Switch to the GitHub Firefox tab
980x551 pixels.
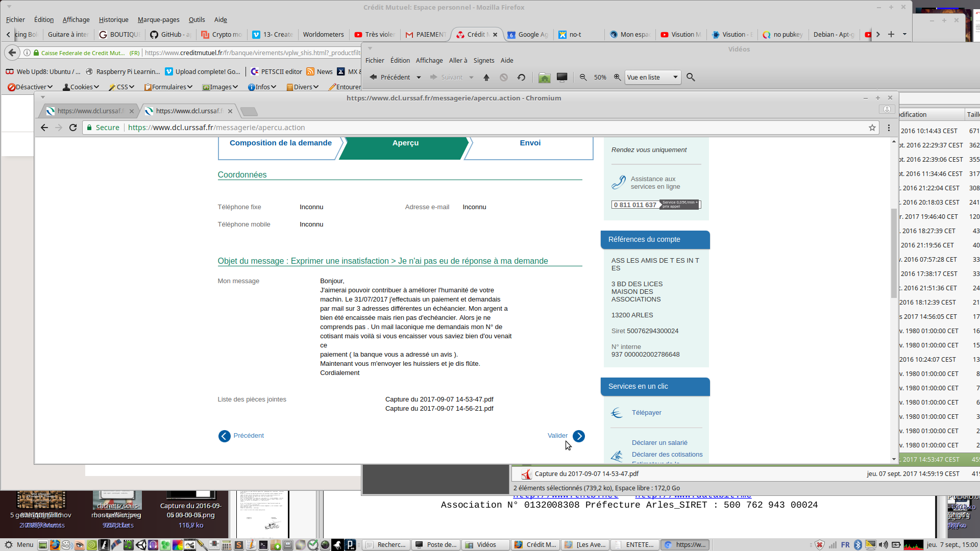tap(171, 35)
